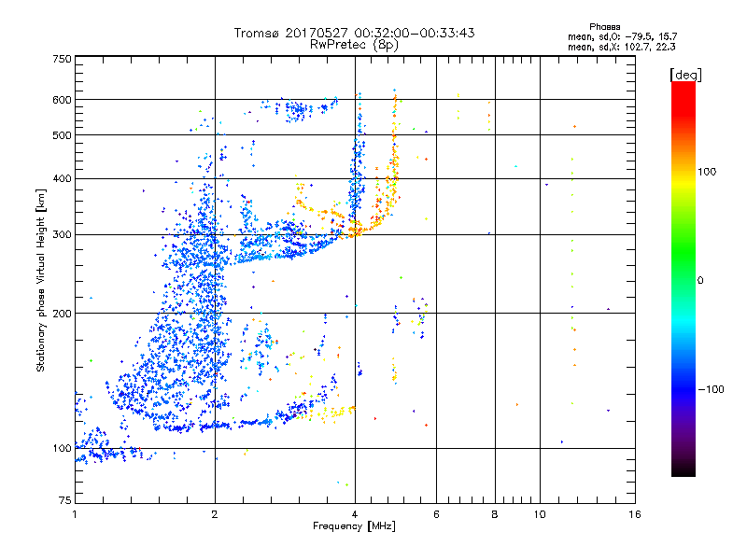The width and height of the screenshot is (747, 560).
Task: Click the y-axis label '75'
Action: 65,500
